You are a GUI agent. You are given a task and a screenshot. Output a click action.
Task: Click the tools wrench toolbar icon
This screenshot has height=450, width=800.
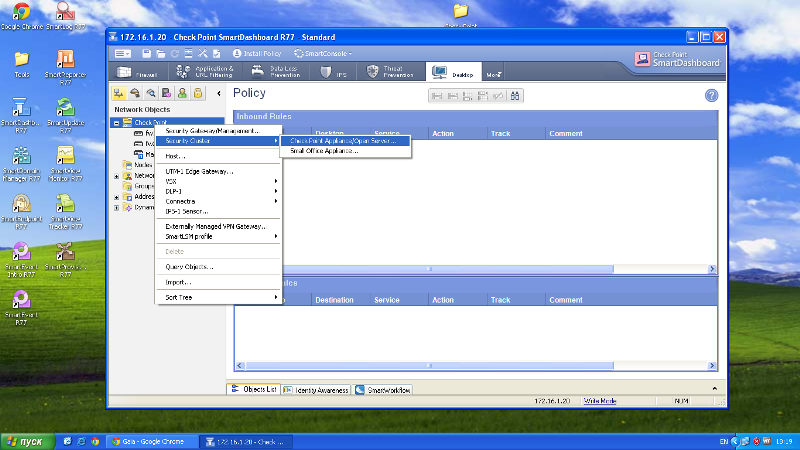[203, 54]
